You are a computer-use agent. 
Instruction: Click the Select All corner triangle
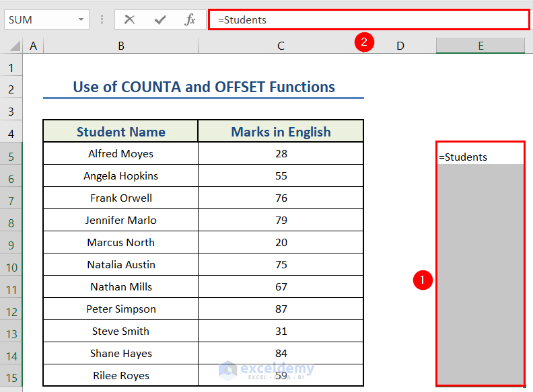coord(15,46)
